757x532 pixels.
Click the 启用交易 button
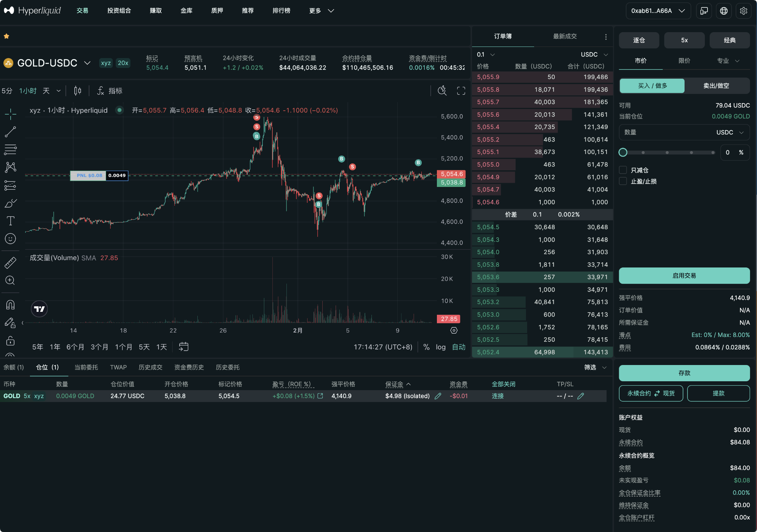[683, 276]
